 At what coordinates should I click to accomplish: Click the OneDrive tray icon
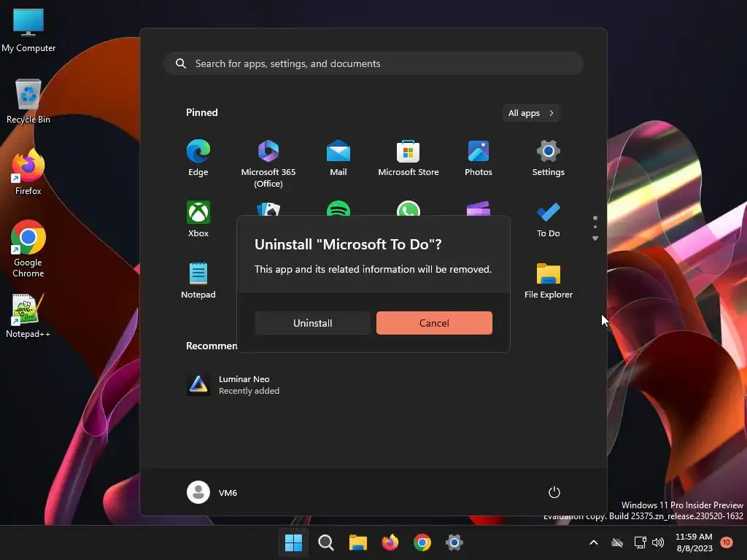point(617,542)
